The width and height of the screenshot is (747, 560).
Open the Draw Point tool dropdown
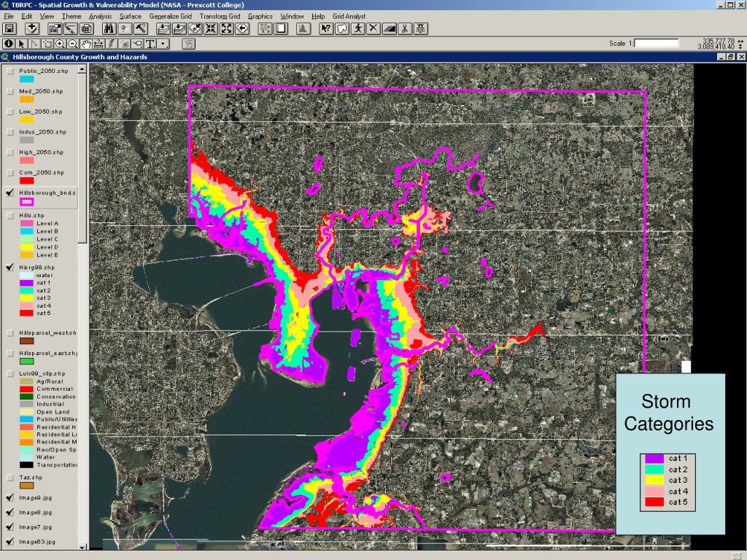point(163,44)
